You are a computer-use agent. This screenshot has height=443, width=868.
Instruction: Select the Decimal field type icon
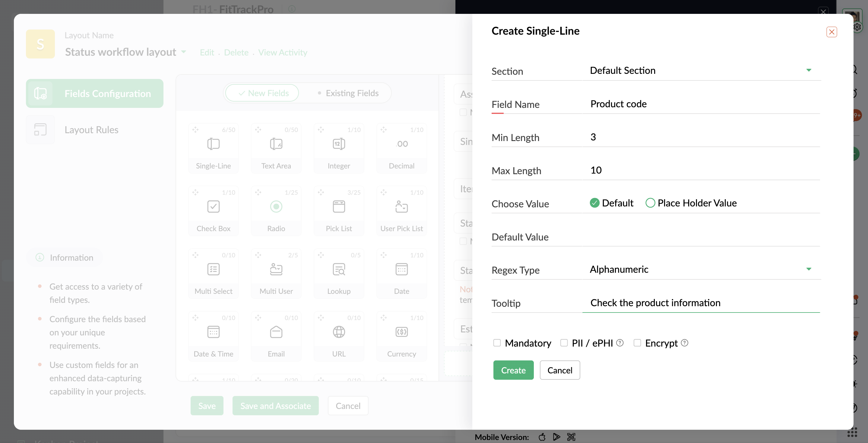pyautogui.click(x=402, y=144)
